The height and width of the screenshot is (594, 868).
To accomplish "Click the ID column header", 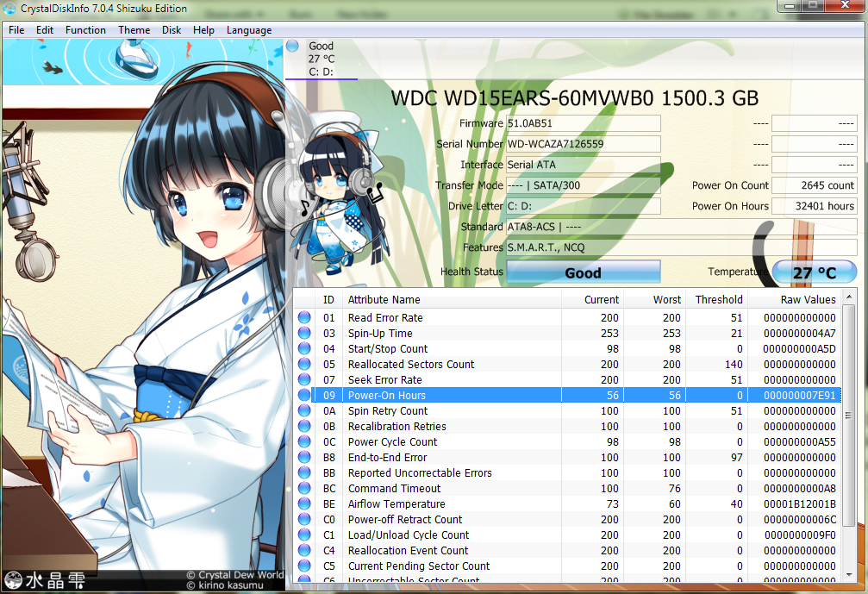I will coord(328,299).
